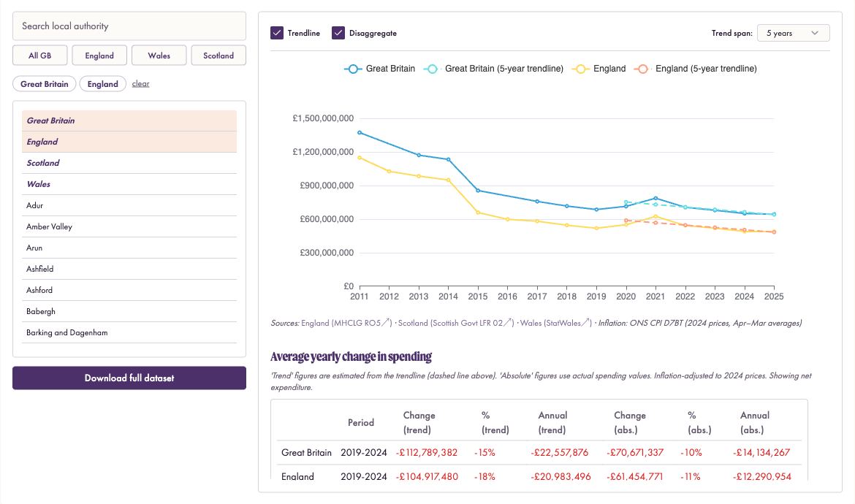Click the Average yearly change in spending heading
Viewport: 855px width, 504px height.
[x=351, y=357]
